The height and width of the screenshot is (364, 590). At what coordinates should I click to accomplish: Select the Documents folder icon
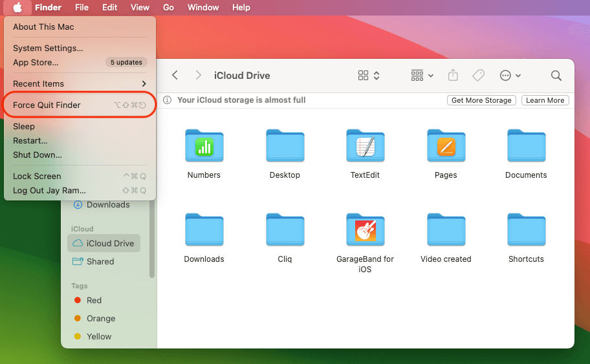(526, 146)
